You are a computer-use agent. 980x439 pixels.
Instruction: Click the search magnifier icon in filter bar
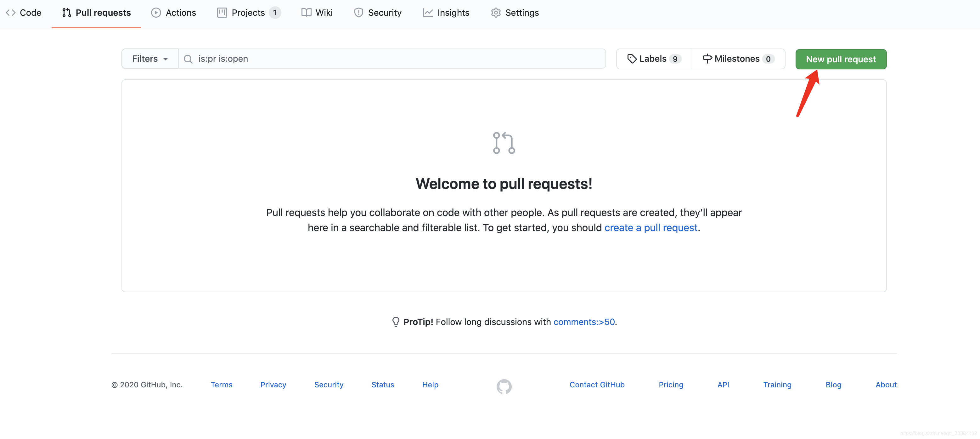[x=188, y=59]
